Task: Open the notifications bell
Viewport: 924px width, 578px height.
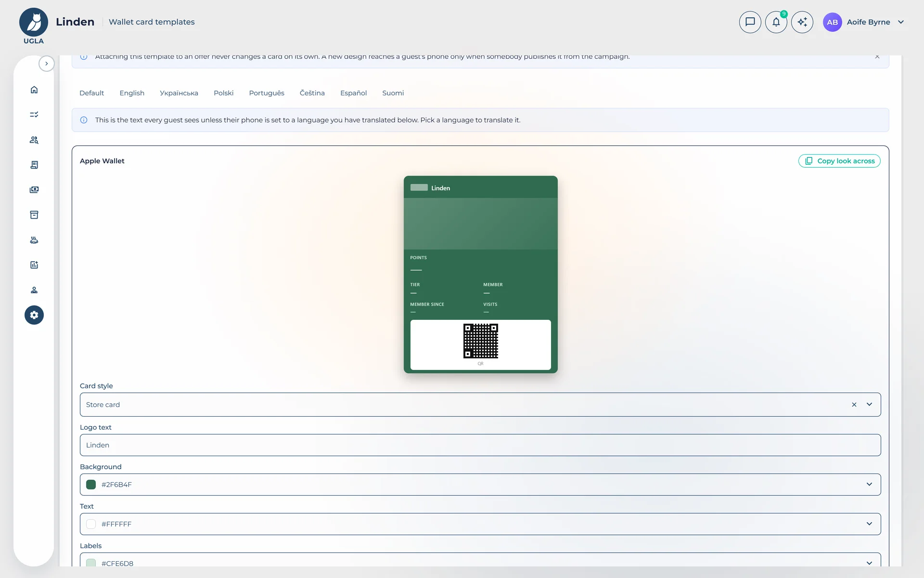Action: [776, 22]
